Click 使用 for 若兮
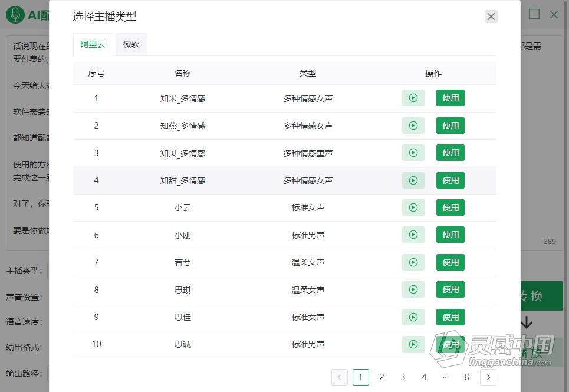Viewport: 569px width, 392px height. 450,262
